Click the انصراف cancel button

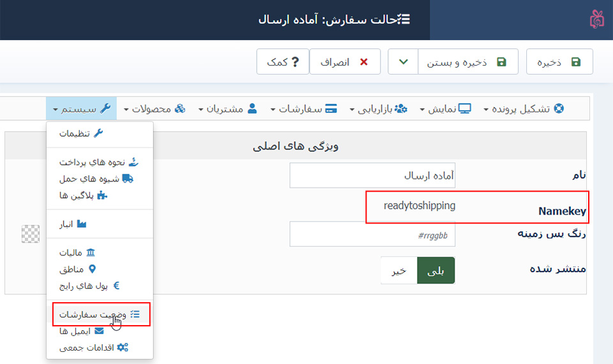(x=345, y=62)
